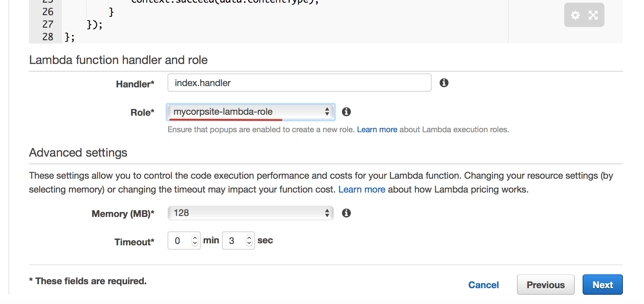Increase the Timeout seconds with up arrow
The image size is (644, 304).
tap(249, 237)
